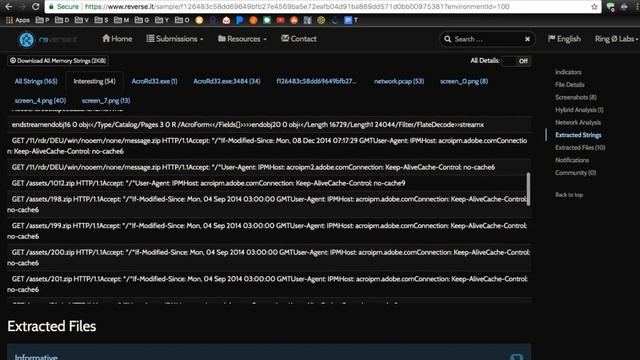Image resolution: width=640 pixels, height=360 pixels.
Task: Click the endstreamendobj16 string row
Action: point(269,125)
